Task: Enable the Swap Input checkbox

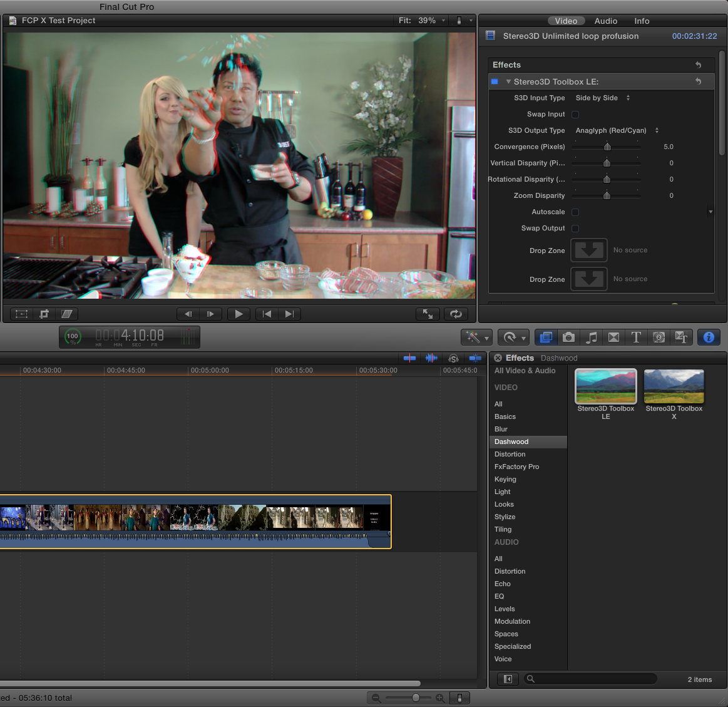Action: pos(575,115)
